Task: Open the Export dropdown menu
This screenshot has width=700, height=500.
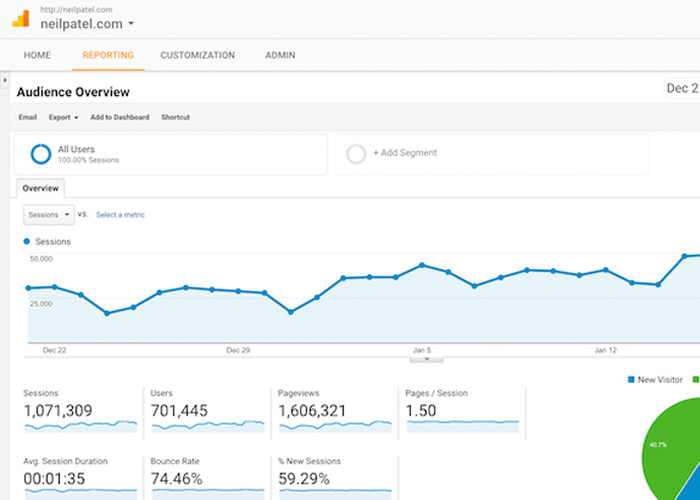Action: click(x=64, y=117)
